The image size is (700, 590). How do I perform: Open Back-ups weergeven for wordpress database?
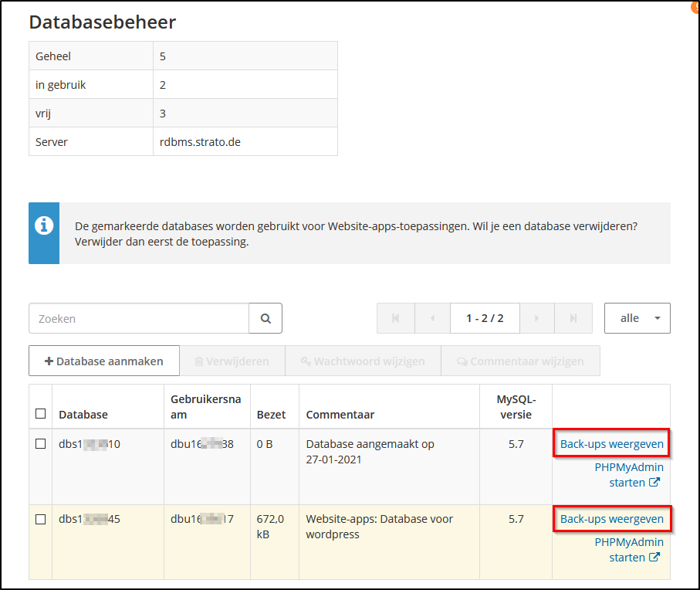tap(611, 519)
